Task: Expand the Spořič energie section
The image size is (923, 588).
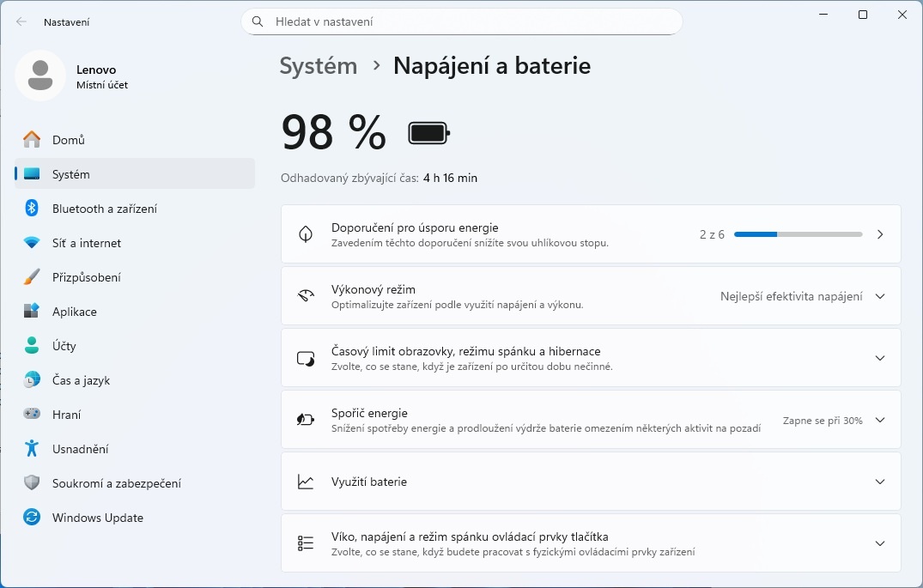Action: 879,420
